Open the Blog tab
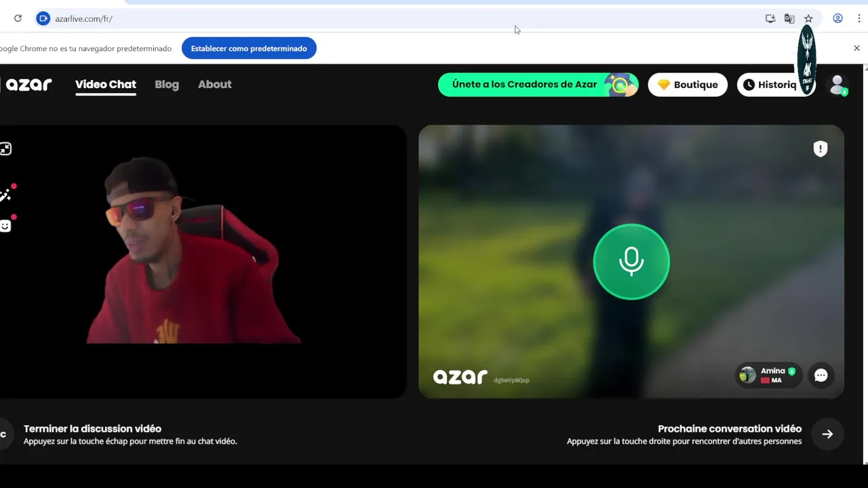Screen dimensions: 868x488 coord(167,85)
